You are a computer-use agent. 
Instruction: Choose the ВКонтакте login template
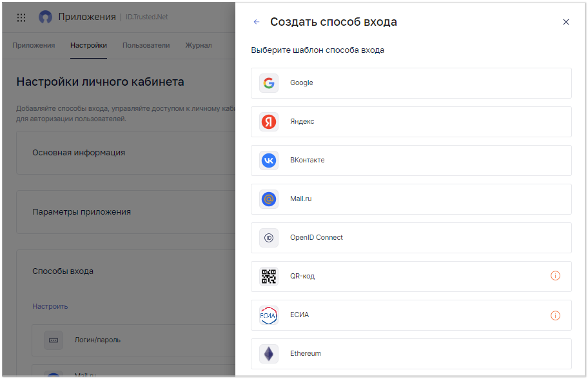411,160
